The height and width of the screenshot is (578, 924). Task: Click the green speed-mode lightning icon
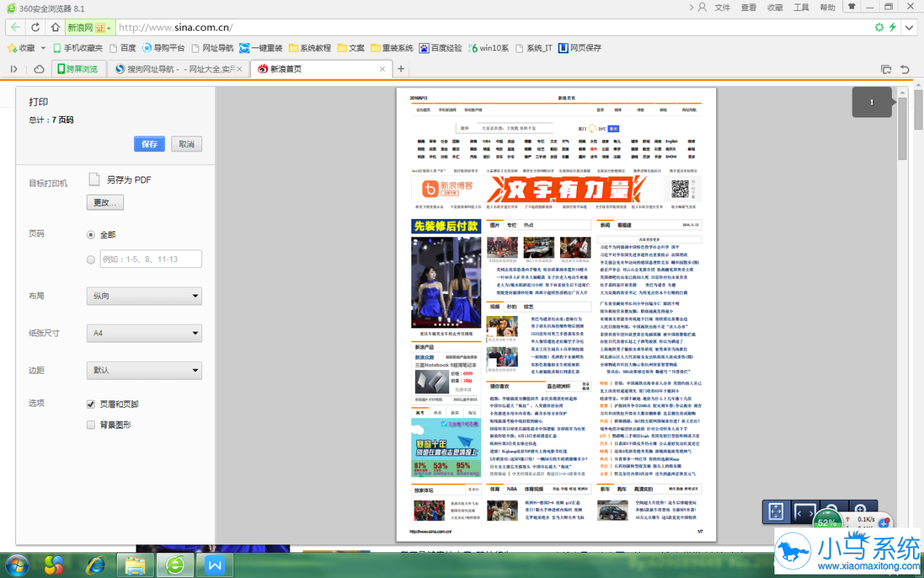[892, 28]
